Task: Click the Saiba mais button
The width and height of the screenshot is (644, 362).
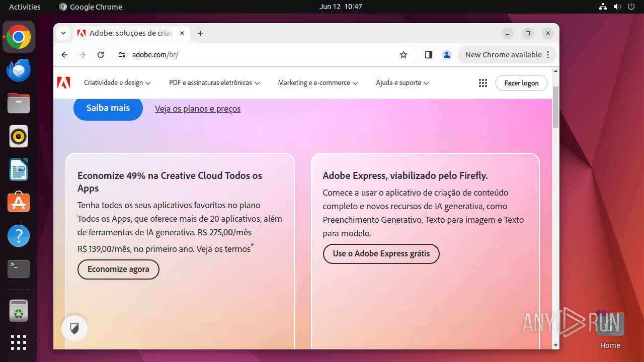Action: 108,108
